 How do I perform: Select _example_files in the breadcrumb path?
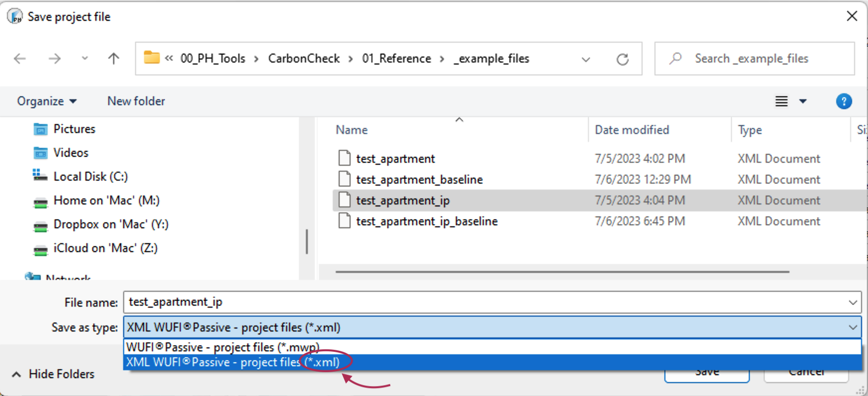pos(492,59)
